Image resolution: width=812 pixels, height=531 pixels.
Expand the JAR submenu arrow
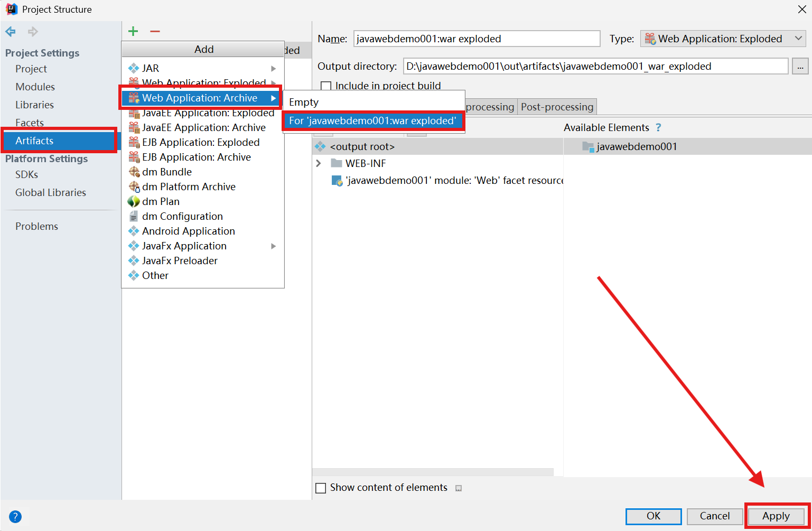pyautogui.click(x=274, y=68)
